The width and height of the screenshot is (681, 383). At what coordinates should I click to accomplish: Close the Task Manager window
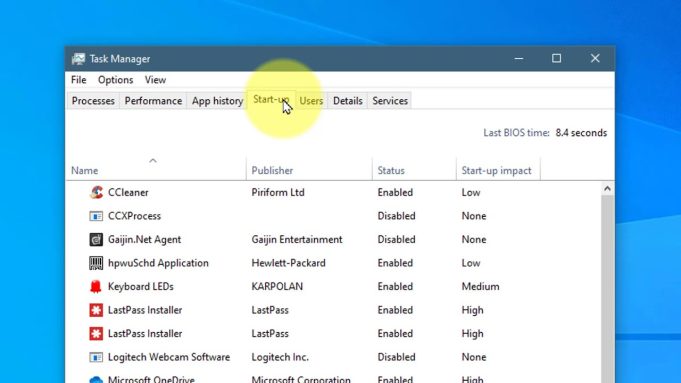tap(595, 58)
